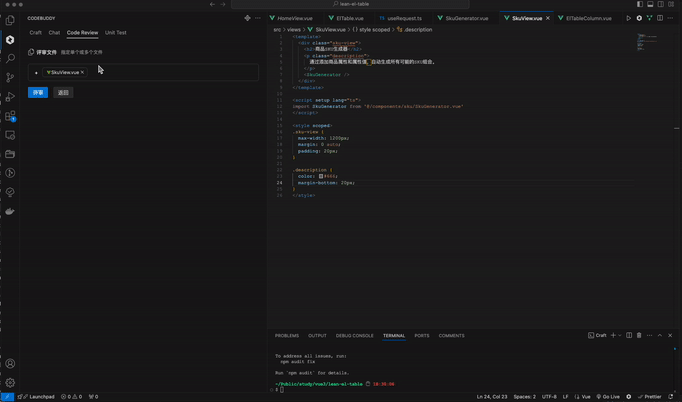Open the ElTableColumn.vue editor tab

[x=588, y=18]
